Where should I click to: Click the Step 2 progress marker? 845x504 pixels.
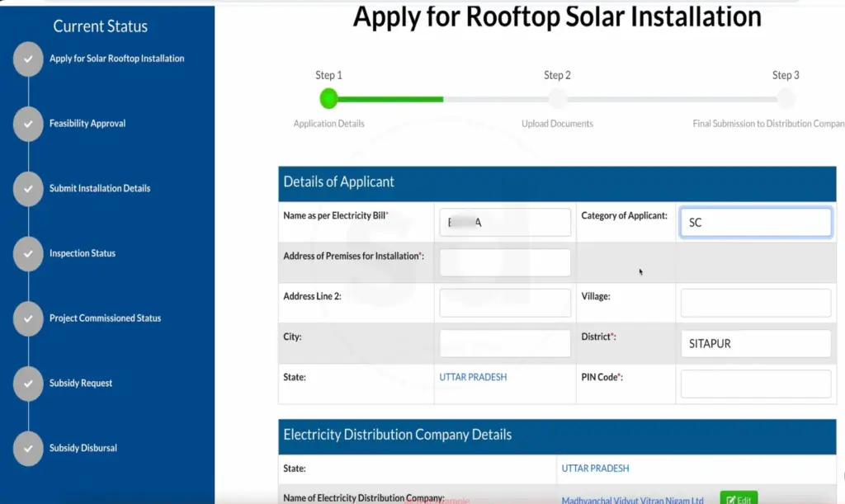tap(557, 98)
